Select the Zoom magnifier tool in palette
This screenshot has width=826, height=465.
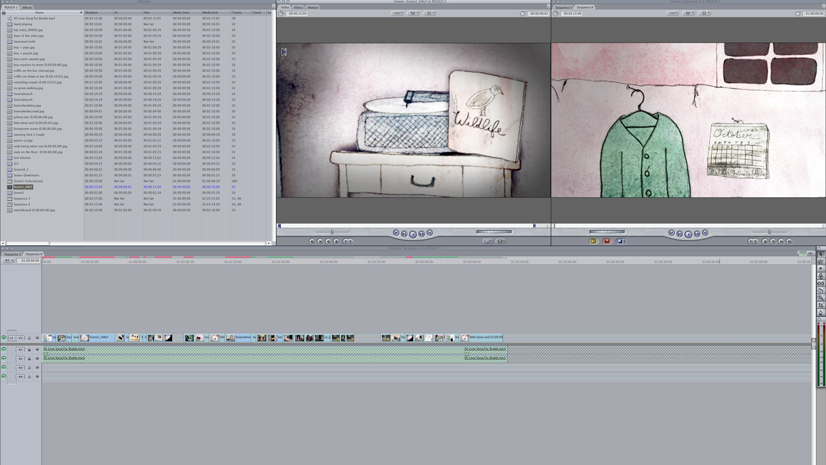point(821,298)
